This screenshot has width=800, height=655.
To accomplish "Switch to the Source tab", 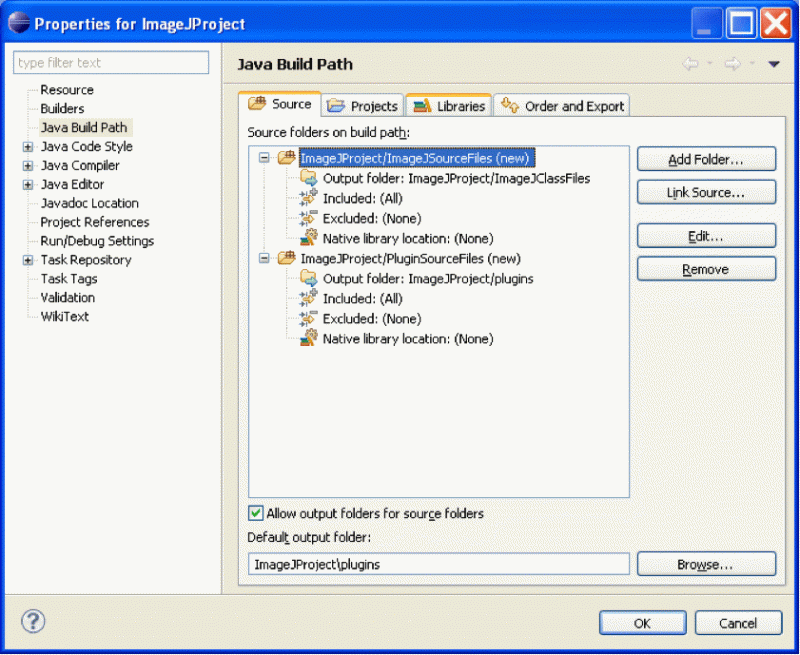I will click(x=280, y=104).
